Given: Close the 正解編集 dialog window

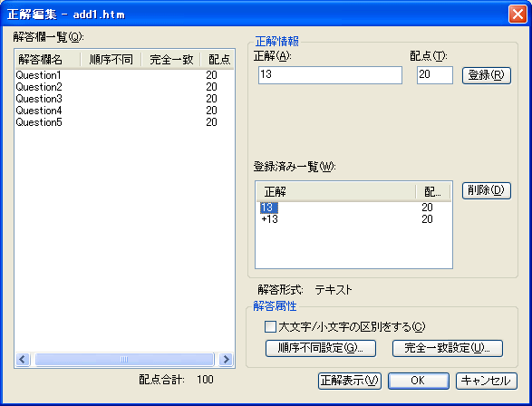Looking at the screenshot, I should 517,14.
